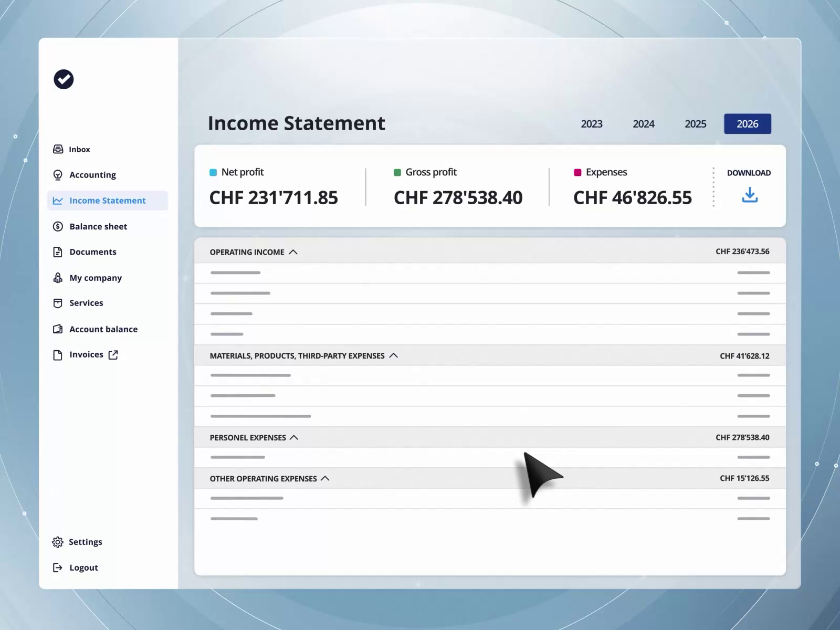Image resolution: width=840 pixels, height=630 pixels.
Task: Click the Account balance wallet icon
Action: pos(58,329)
